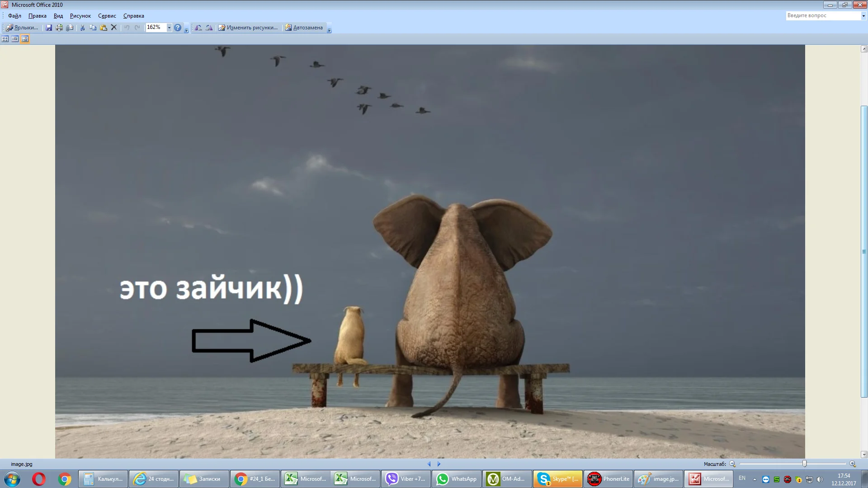The width and height of the screenshot is (868, 488).
Task: Click the Save icon in toolbar
Action: (x=49, y=28)
